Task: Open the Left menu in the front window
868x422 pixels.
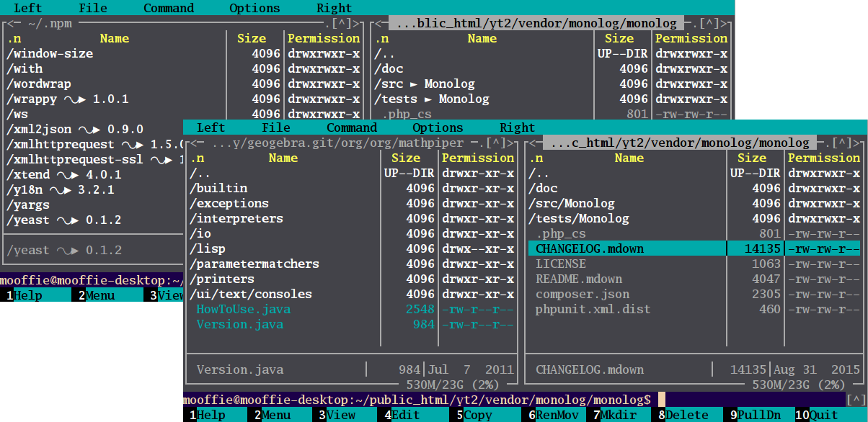Action: tap(211, 128)
